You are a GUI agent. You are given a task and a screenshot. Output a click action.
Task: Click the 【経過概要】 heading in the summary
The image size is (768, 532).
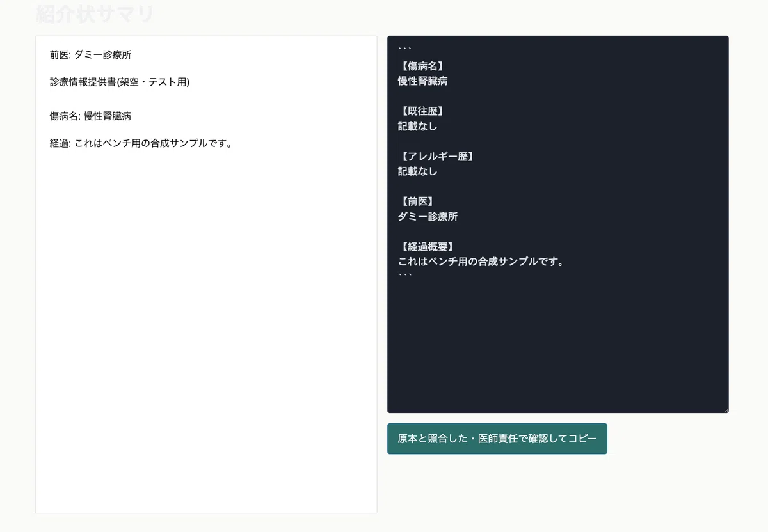426,247
